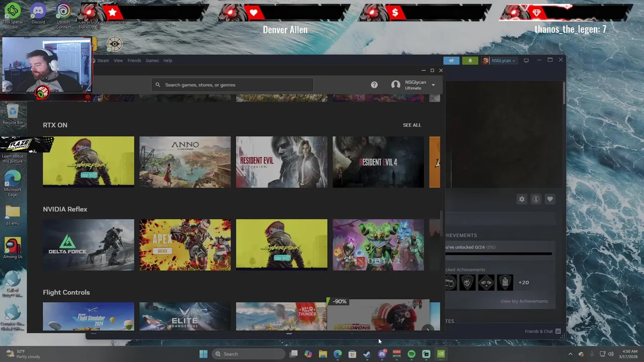Click the search magnifier icon in GeForce NOW
The width and height of the screenshot is (644, 362).
158,85
